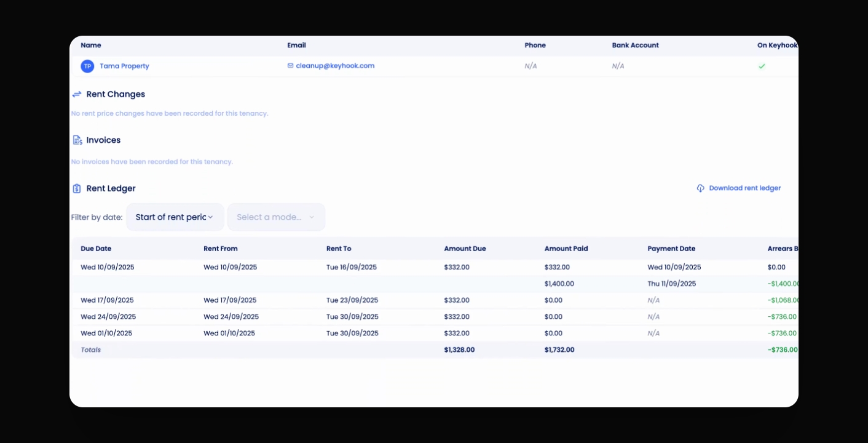
Task: Open the Start of rent period dropdown
Action: pos(175,217)
